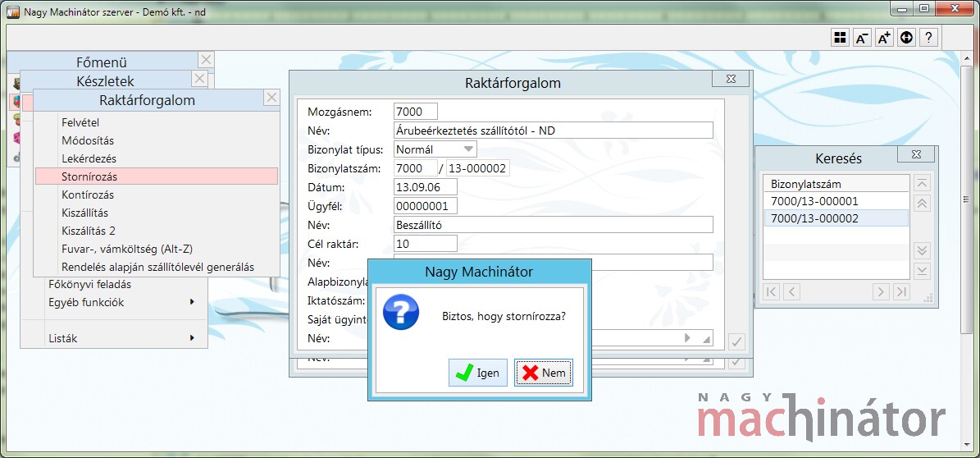Select Módosítás menu item
Screen dimensions: 980x458
point(157,141)
